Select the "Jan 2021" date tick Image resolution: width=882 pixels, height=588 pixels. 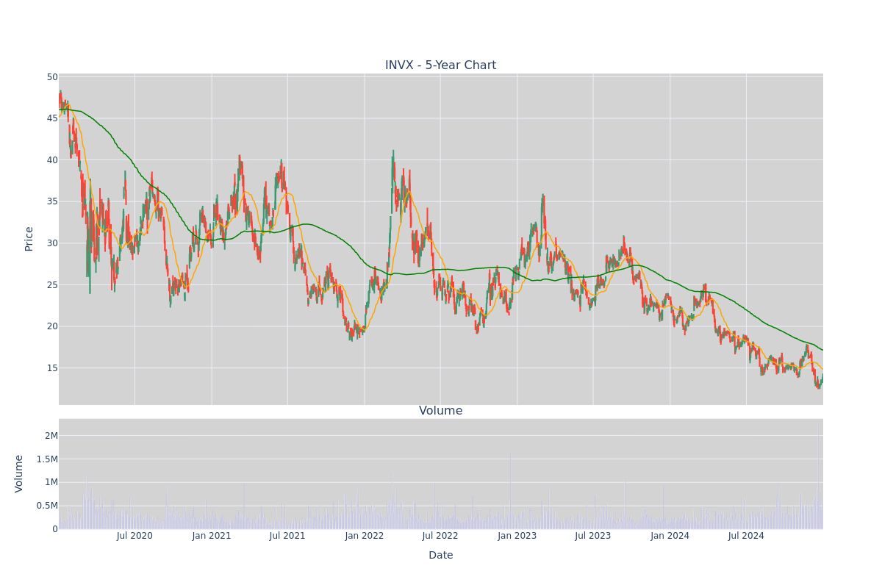[x=212, y=536]
